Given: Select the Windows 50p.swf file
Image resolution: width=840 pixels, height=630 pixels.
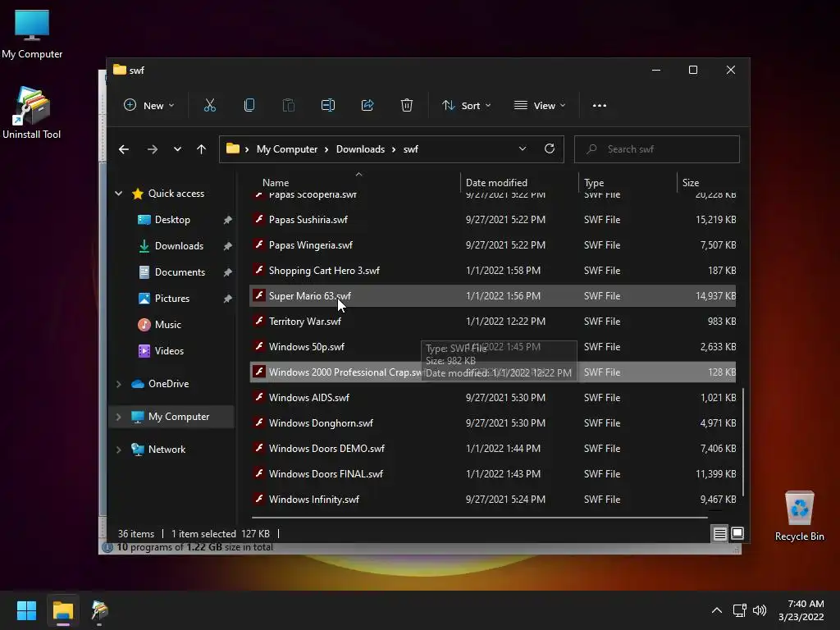Looking at the screenshot, I should pyautogui.click(x=493, y=347).
